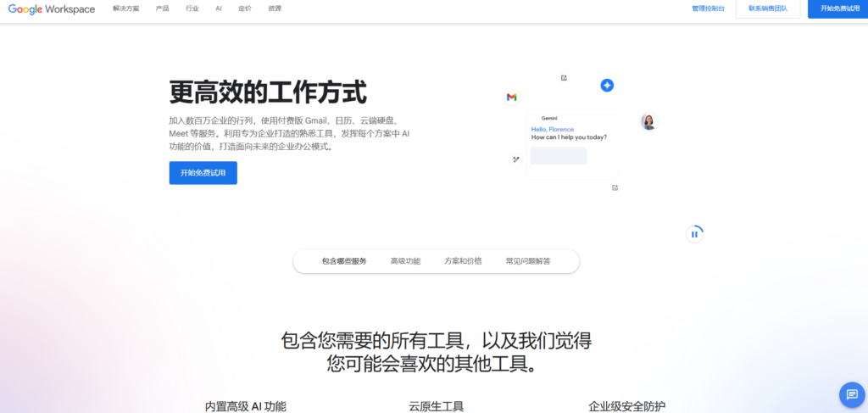This screenshot has height=413, width=868.
Task: Click the small image icon below Gemini card
Action: coord(615,187)
